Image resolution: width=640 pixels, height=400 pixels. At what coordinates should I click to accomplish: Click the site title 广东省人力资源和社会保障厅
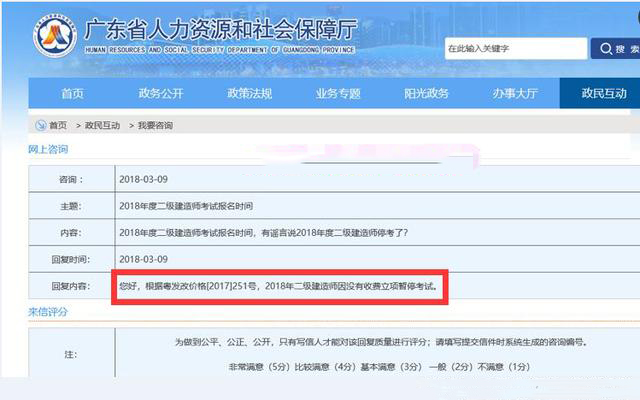tap(220, 29)
